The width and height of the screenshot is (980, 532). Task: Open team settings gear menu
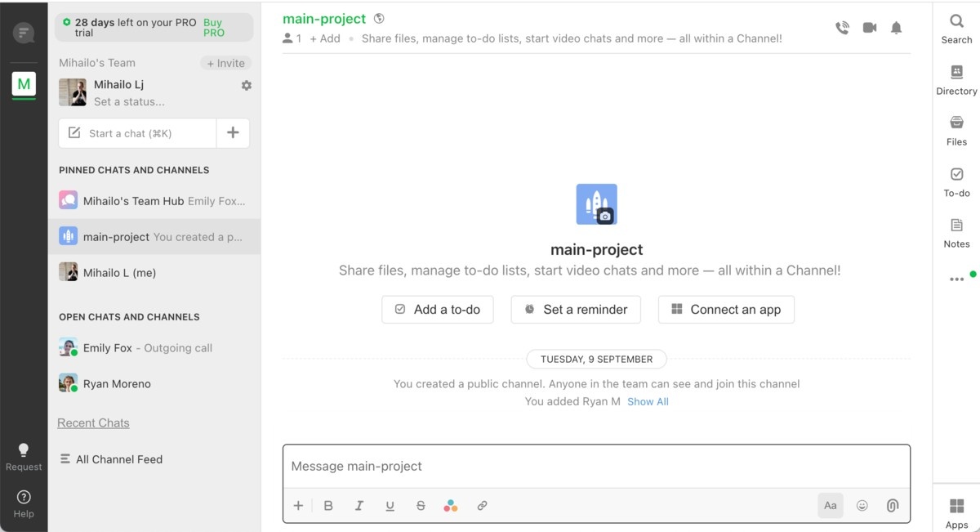coord(247,85)
